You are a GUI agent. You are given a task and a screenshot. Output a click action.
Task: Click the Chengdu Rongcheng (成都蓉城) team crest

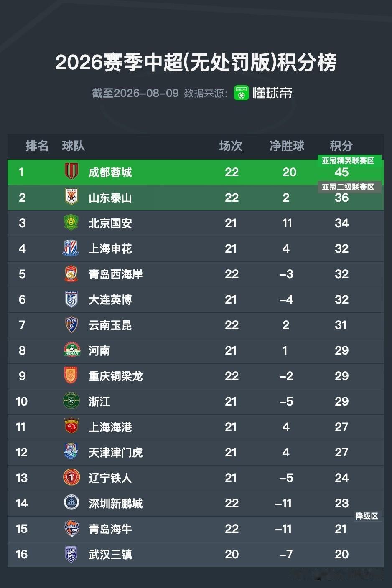point(71,172)
